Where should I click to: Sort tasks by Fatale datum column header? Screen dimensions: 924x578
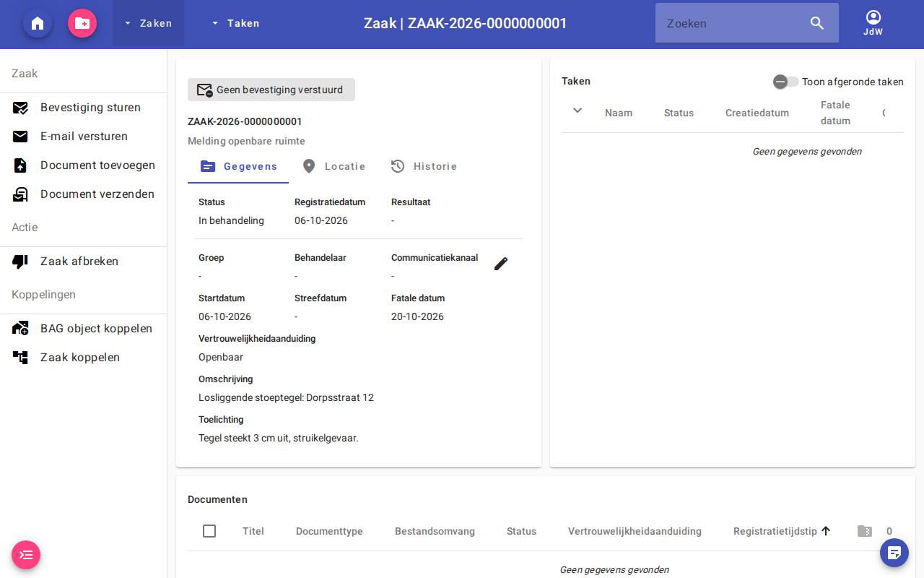(835, 113)
